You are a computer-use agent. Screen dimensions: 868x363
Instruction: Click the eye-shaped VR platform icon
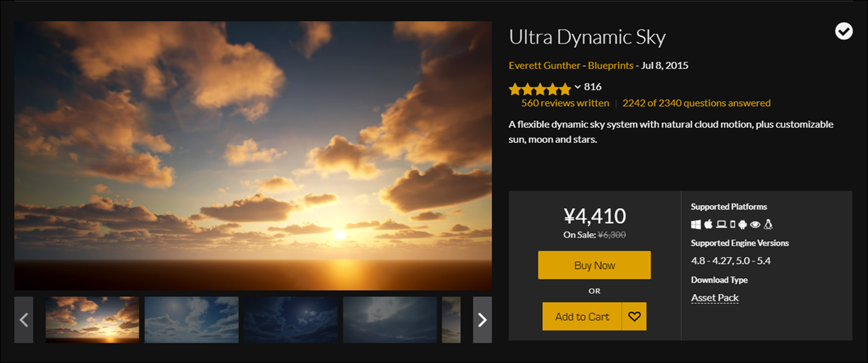(x=755, y=225)
